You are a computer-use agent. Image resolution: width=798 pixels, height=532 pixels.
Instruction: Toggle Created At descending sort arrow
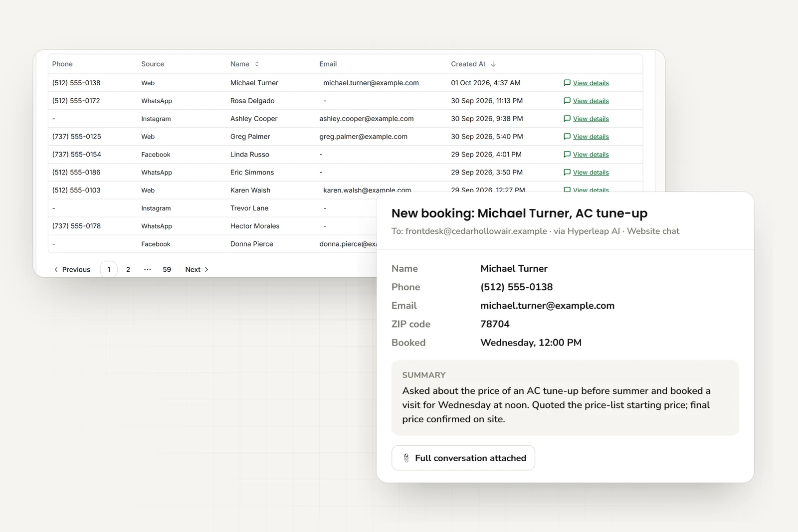tap(493, 64)
